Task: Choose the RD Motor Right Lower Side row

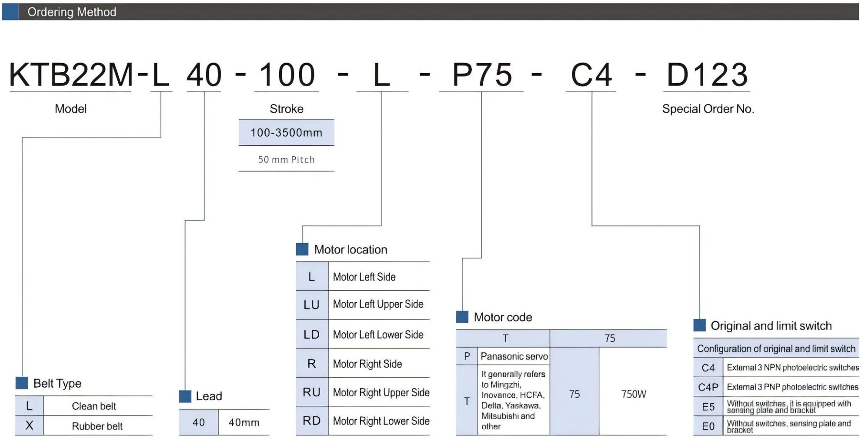Action: [381, 421]
